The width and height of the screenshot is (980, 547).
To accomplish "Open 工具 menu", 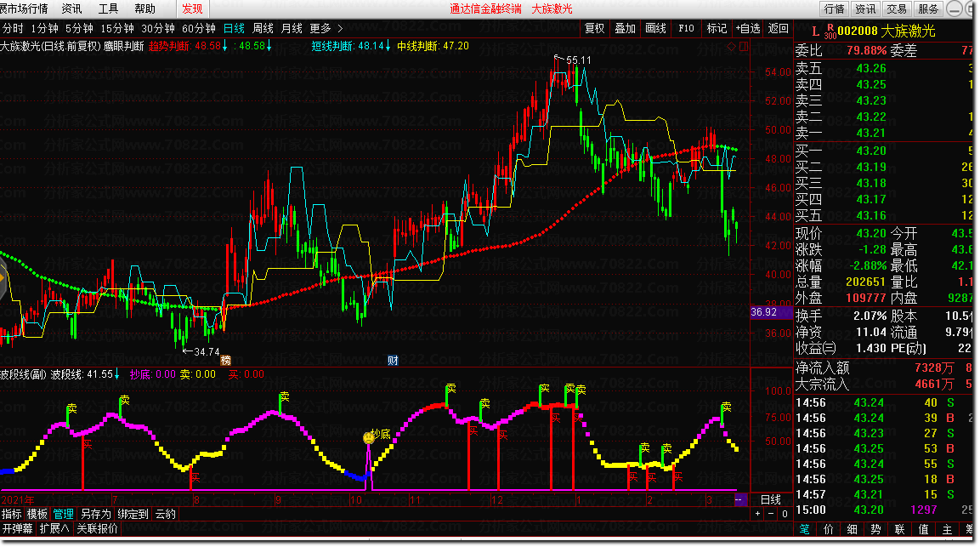I will click(108, 9).
